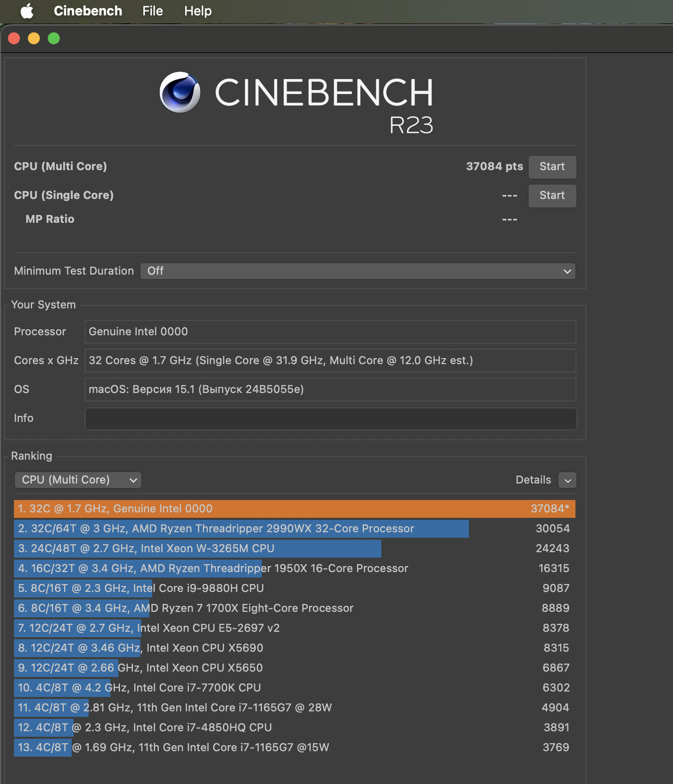Start the CPU Single Core test
The image size is (673, 784).
point(552,196)
